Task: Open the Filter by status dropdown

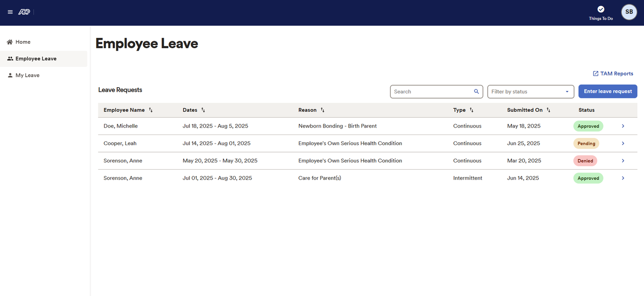Action: pos(531,91)
